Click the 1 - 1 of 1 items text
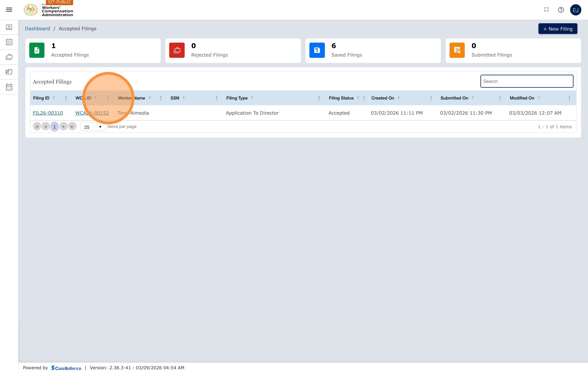 [555, 127]
